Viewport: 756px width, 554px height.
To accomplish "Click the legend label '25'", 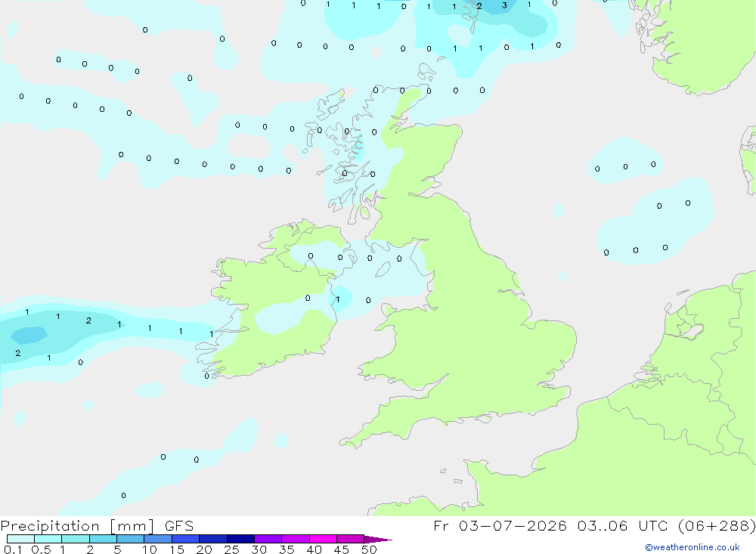I will tap(232, 549).
